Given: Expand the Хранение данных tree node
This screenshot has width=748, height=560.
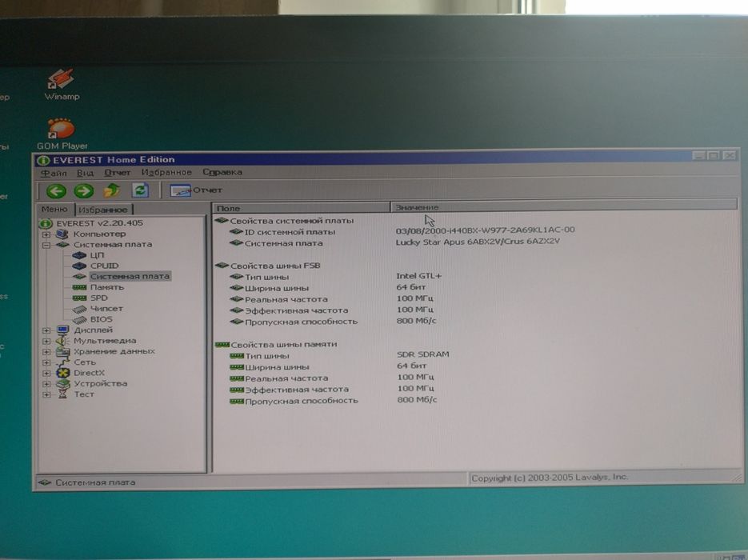Looking at the screenshot, I should [x=46, y=351].
